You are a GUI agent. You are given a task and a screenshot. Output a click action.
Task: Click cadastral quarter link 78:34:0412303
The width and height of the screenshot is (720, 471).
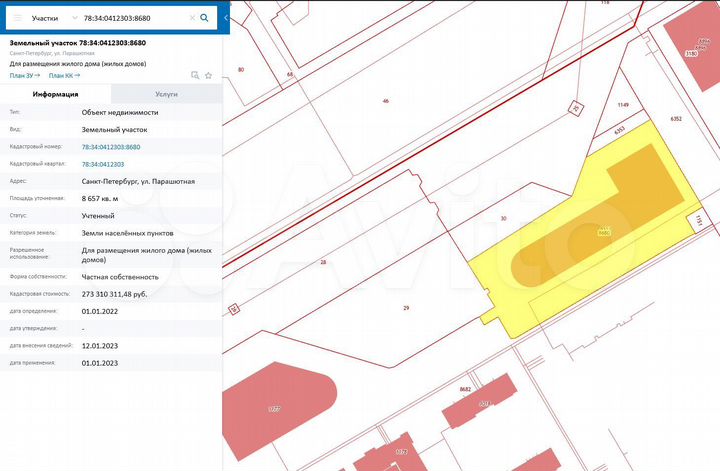click(103, 163)
